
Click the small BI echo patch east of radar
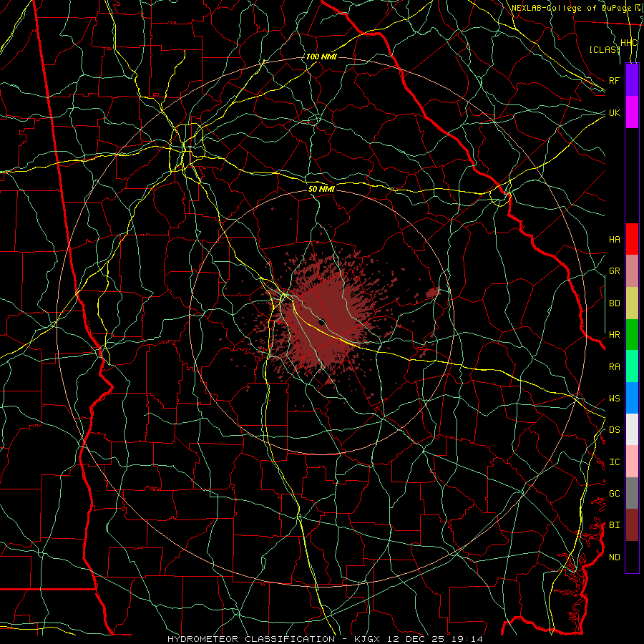[432, 293]
